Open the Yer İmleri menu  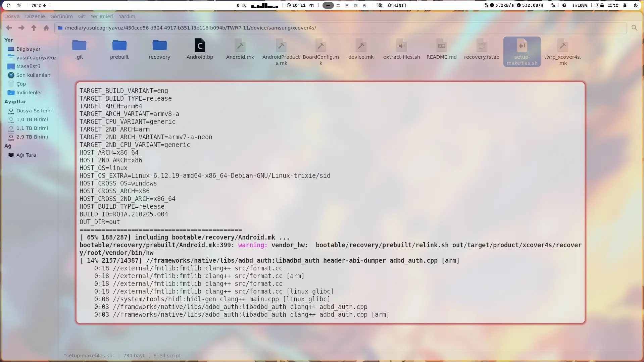[102, 16]
